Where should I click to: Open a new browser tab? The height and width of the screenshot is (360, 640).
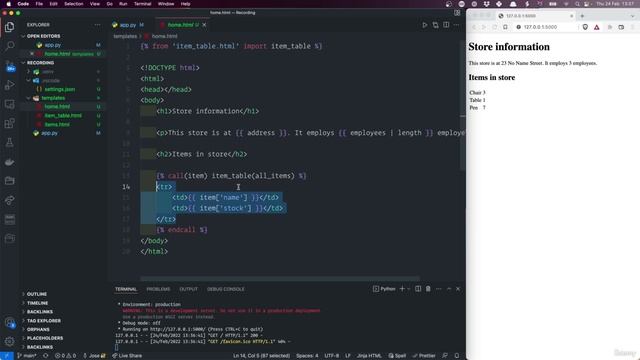point(582,16)
